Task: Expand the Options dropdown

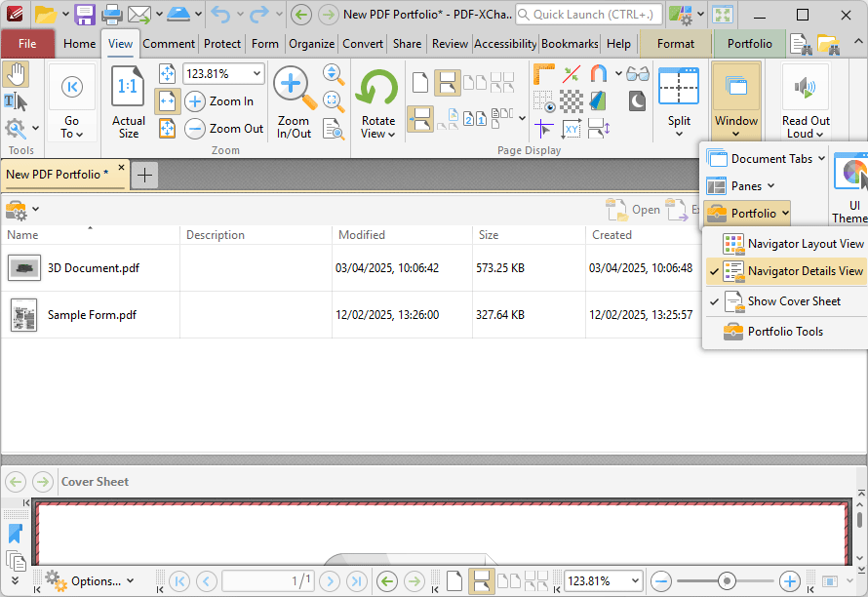Action: 90,581
